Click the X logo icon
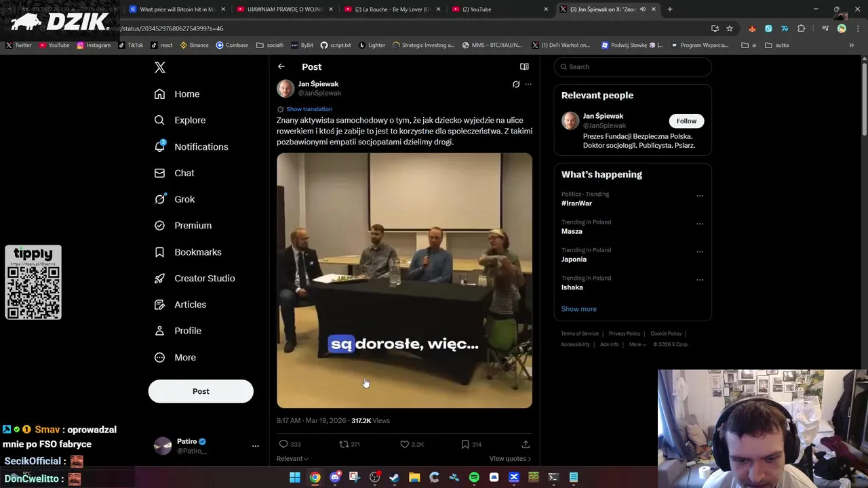This screenshot has height=488, width=868. [x=160, y=67]
